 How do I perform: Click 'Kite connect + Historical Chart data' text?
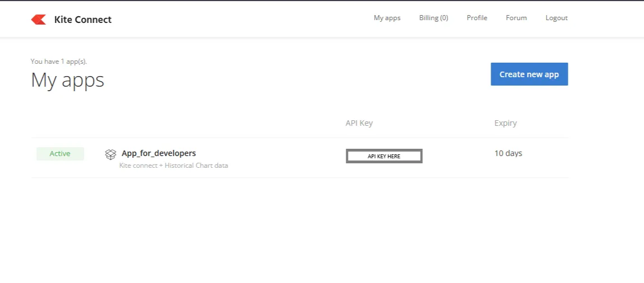pos(173,166)
